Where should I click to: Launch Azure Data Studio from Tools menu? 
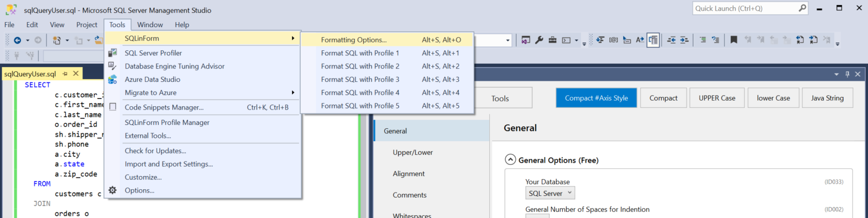(x=202, y=80)
